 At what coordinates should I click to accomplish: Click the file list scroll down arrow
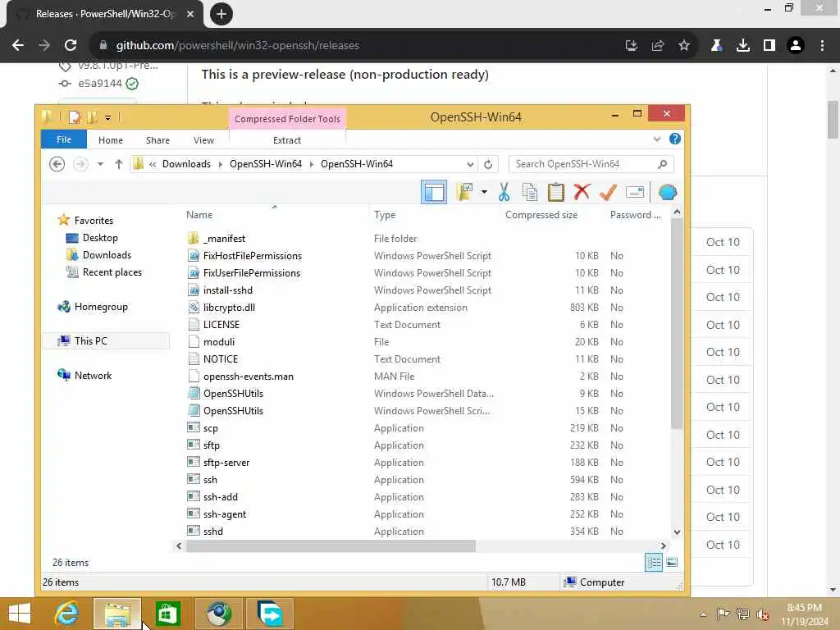tap(677, 532)
